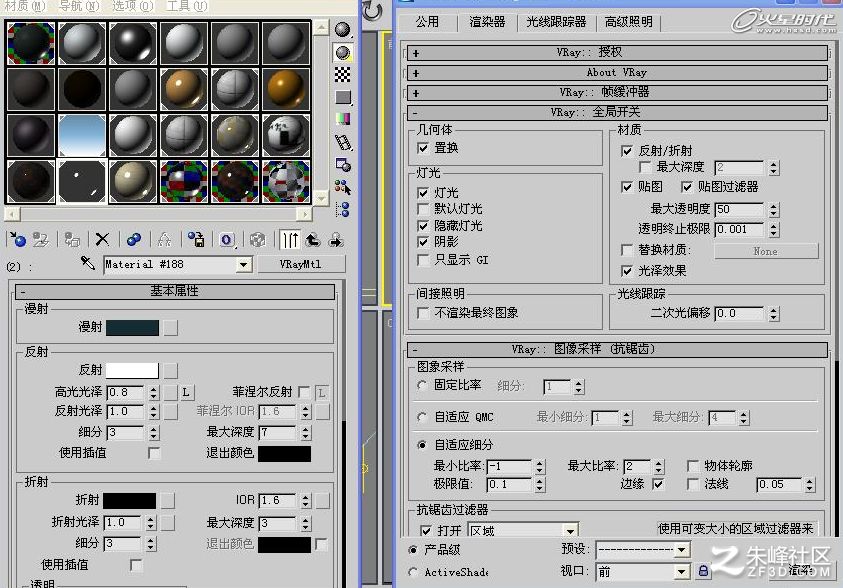Viewport: 843px width, 588px height.
Task: Collapse the VRay:: 图像采样 rollout
Action: coord(617,349)
